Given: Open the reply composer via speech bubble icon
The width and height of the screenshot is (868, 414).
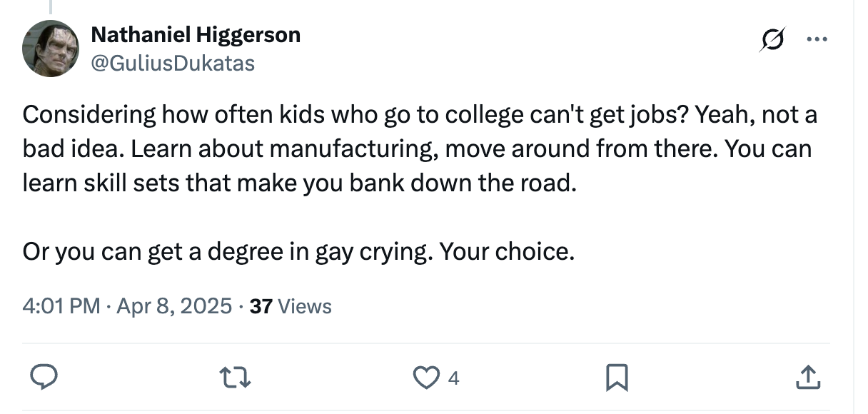Looking at the screenshot, I should coord(45,378).
